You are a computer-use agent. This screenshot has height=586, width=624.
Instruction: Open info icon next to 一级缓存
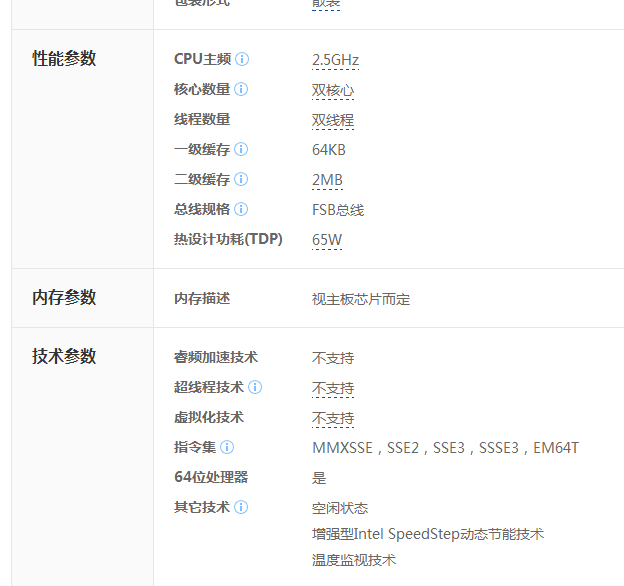tap(241, 149)
